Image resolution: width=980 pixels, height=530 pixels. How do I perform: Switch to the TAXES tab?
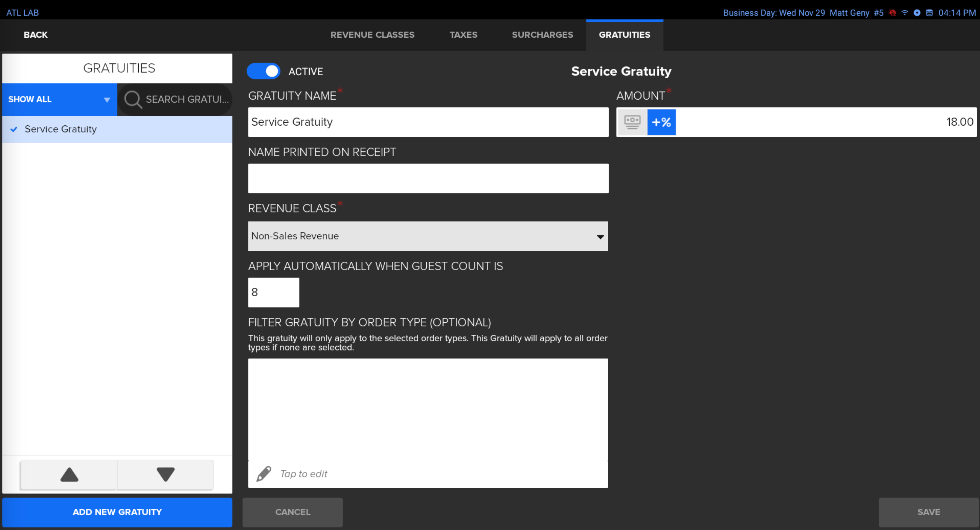click(x=464, y=35)
